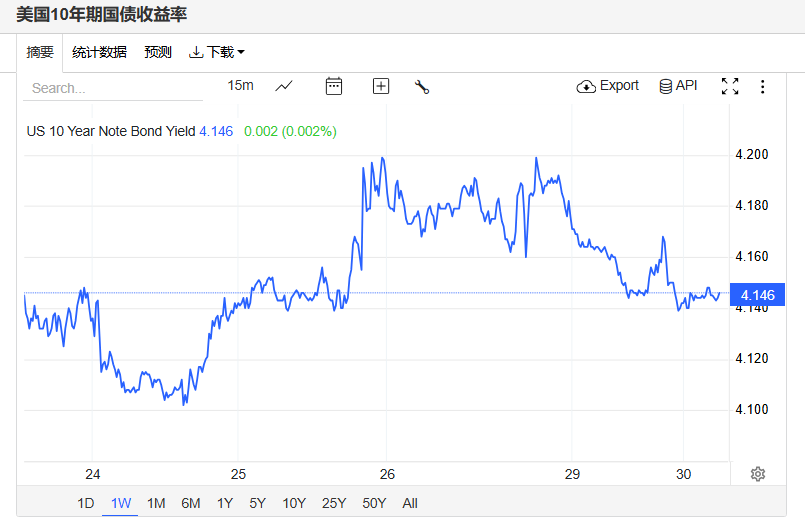805x528 pixels.
Task: Click the Export cloud button
Action: tap(607, 86)
